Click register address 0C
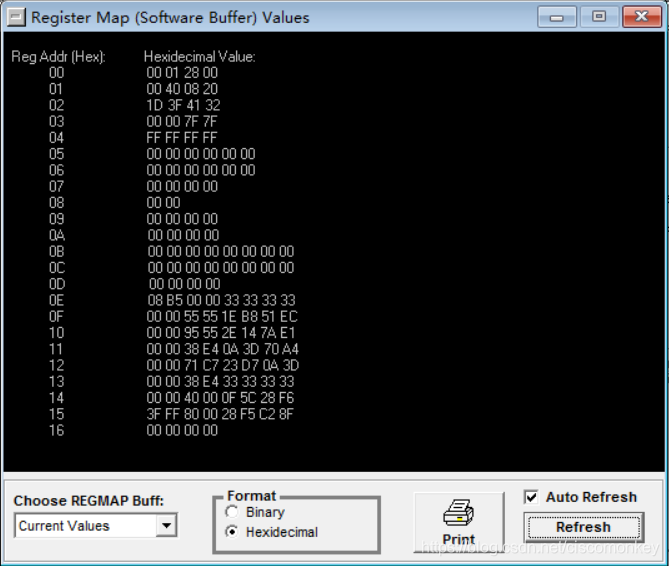 coord(57,268)
